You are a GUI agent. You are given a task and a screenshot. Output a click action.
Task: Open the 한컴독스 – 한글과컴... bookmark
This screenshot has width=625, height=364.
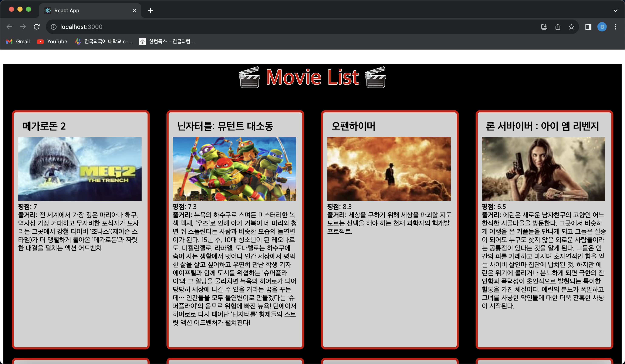[167, 41]
